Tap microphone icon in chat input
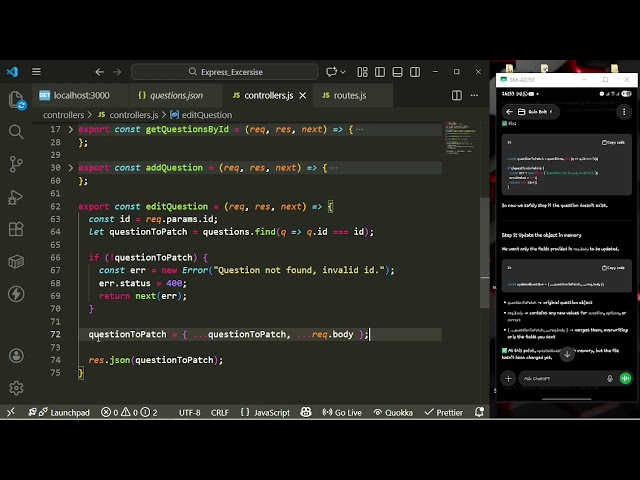The width and height of the screenshot is (640, 480). coord(609,378)
